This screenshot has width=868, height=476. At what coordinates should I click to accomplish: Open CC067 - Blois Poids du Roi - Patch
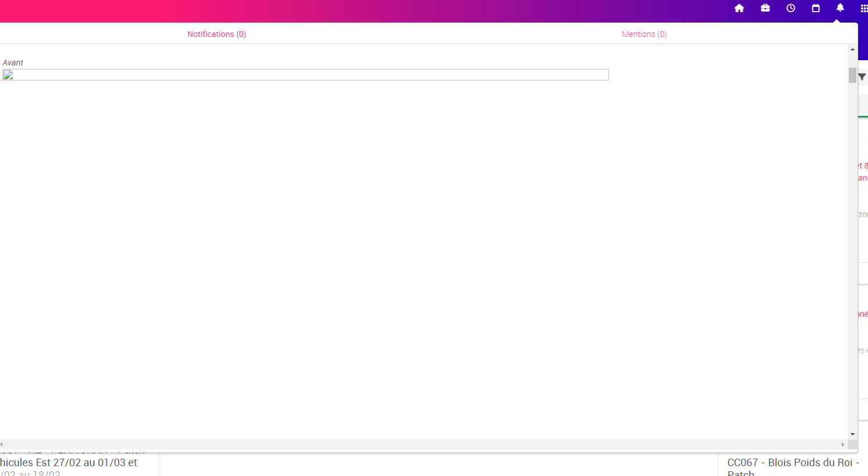click(793, 467)
